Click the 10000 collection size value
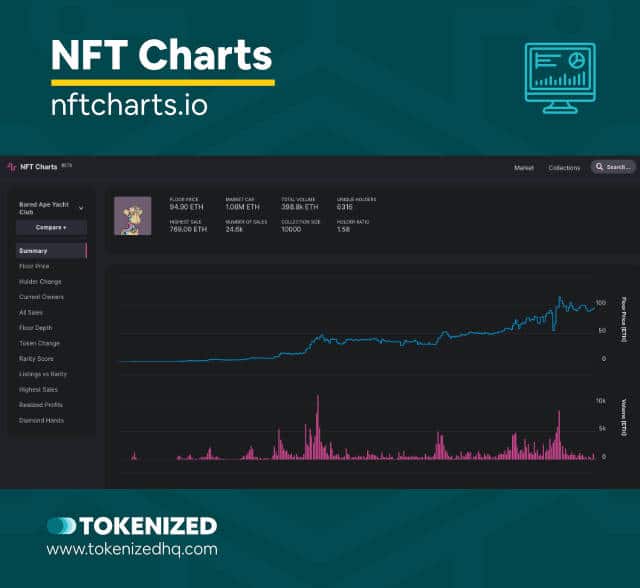The image size is (640, 588). (x=291, y=229)
